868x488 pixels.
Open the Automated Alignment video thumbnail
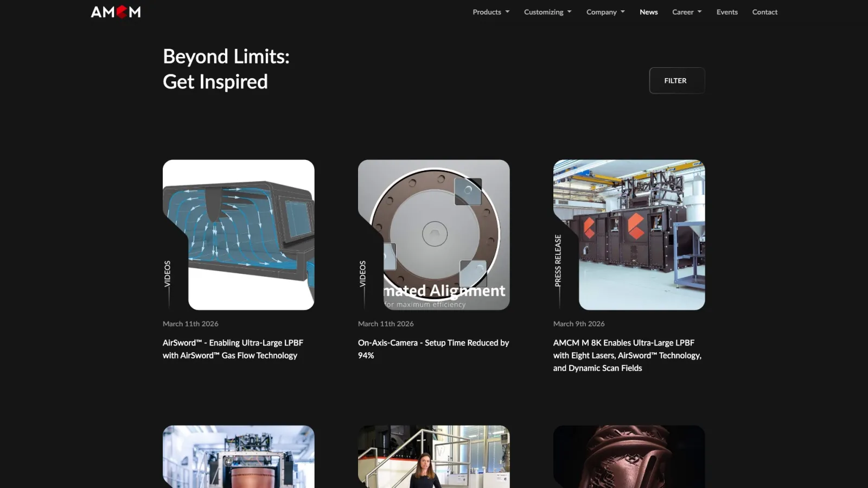coord(434,235)
